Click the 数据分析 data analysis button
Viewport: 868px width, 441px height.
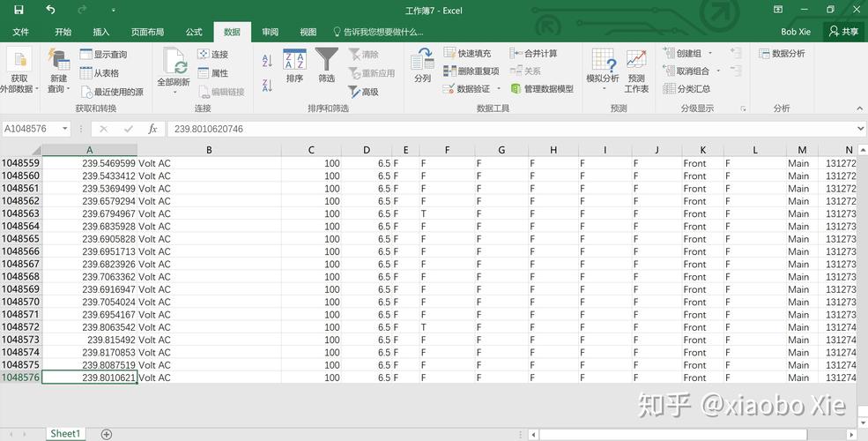coord(783,53)
